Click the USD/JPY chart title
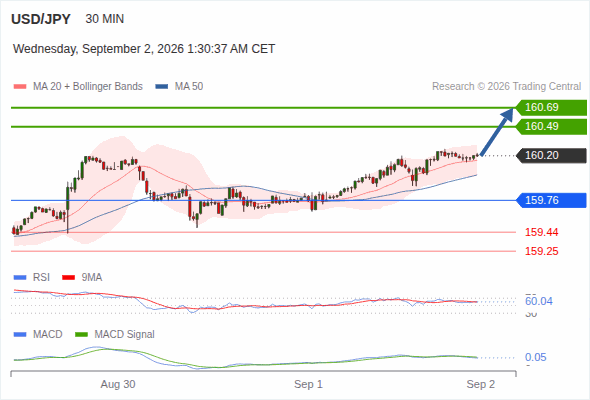 point(41,19)
